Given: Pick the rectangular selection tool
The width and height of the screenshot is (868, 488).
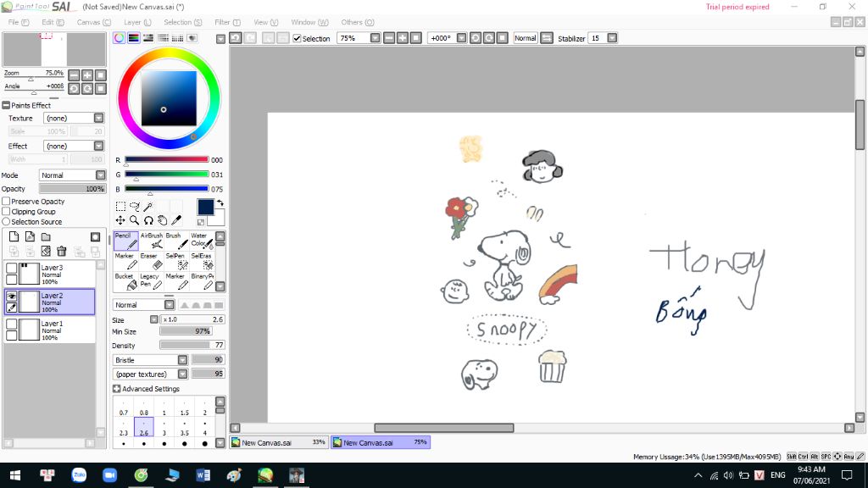Looking at the screenshot, I should tap(120, 207).
